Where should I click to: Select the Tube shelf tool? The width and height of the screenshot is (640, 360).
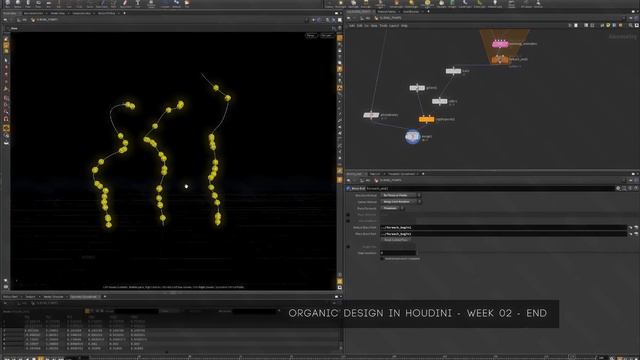[28, 4]
